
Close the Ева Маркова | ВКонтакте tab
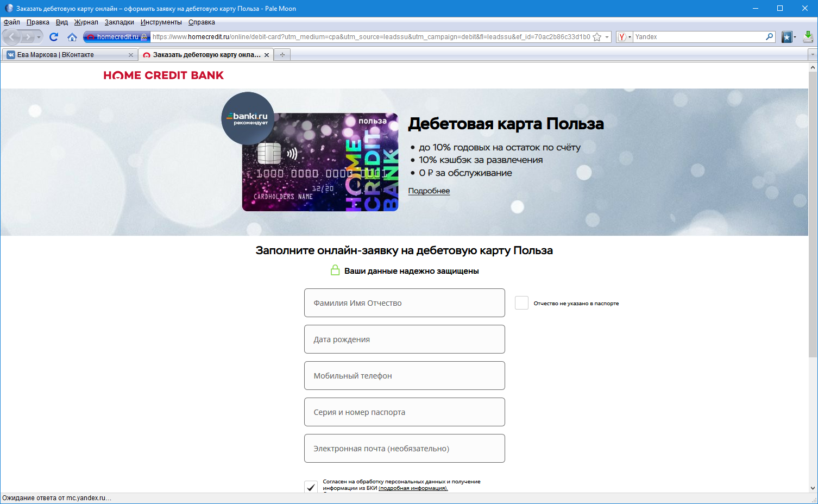[130, 55]
